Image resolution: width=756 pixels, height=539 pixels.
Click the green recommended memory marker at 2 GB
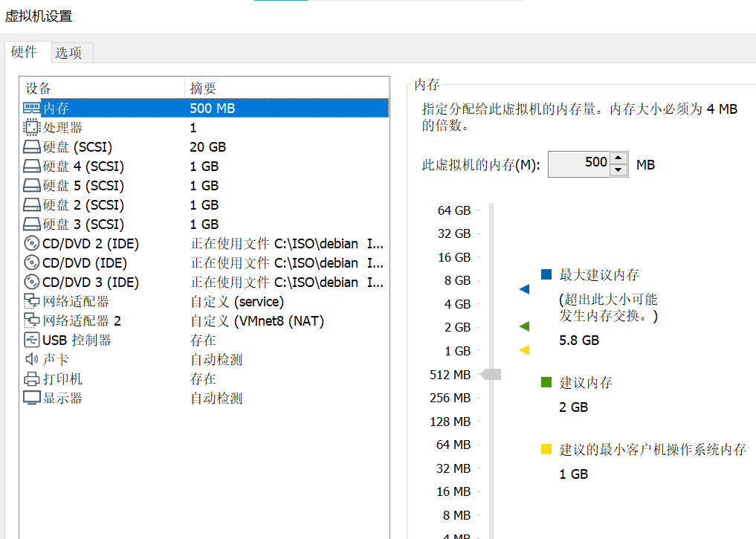525,326
